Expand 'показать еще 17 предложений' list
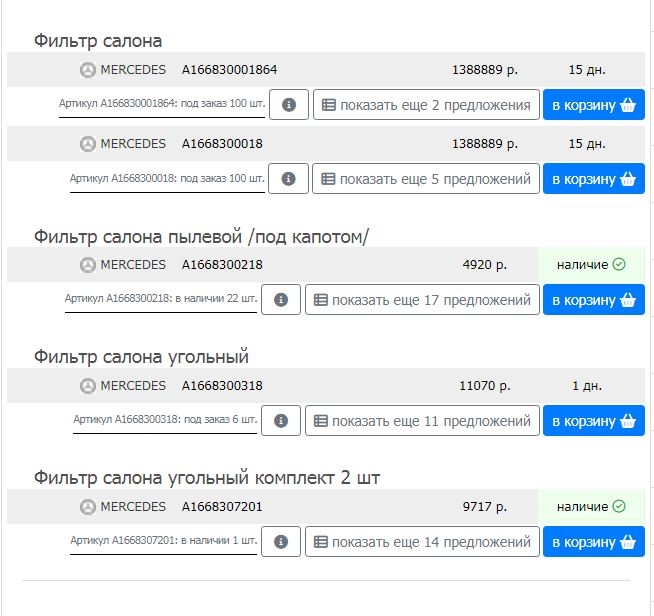Screen dimensions: 654x616 click(x=422, y=299)
